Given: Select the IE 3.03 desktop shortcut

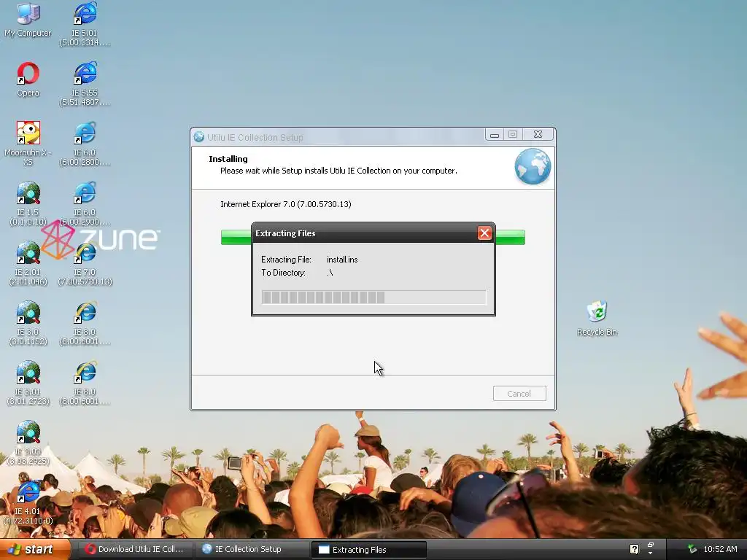Looking at the screenshot, I should pyautogui.click(x=28, y=443).
